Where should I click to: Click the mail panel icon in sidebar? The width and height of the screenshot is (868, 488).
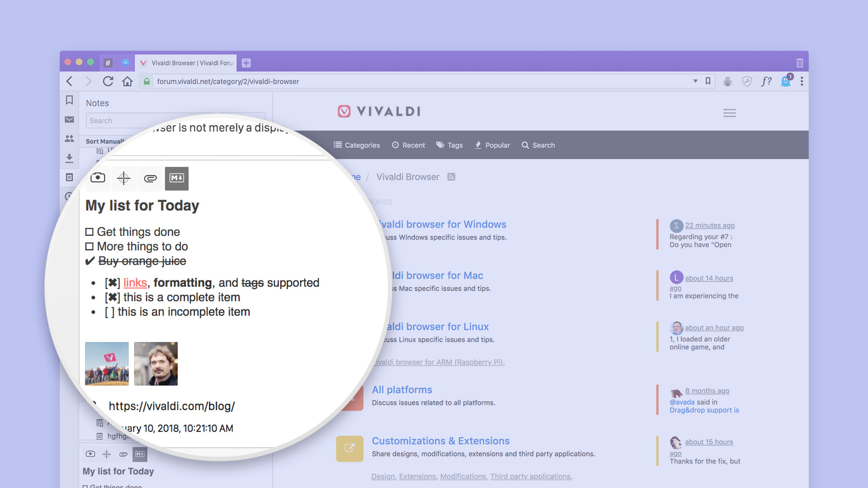coord(69,120)
